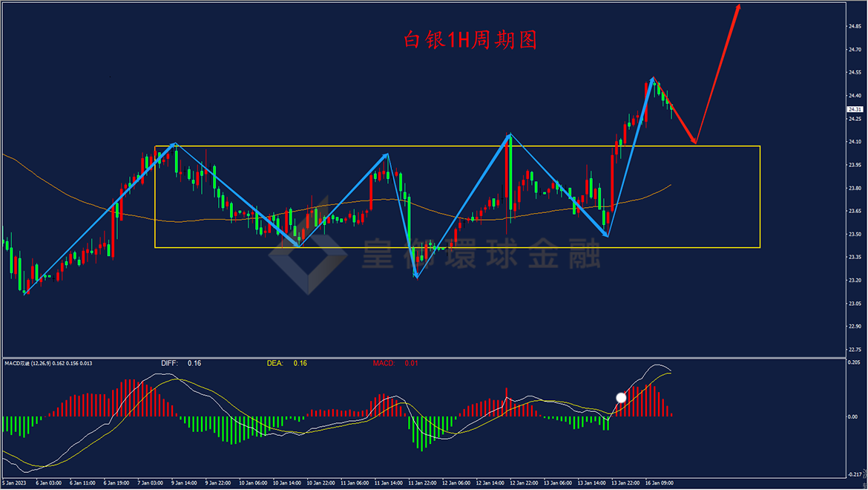Screen dimensions: 868x490
Task: Select the 9 Jan 14:00 time label
Action: click(x=184, y=483)
